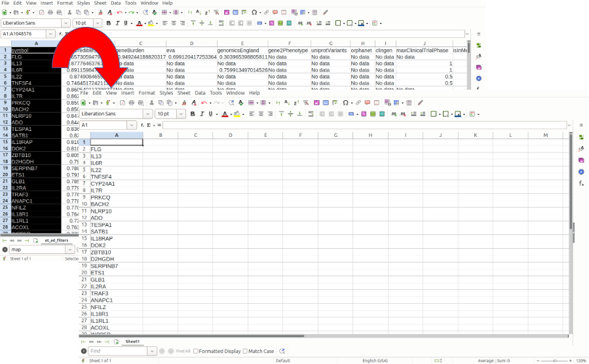Expand the font name dropdown in lower window
This screenshot has width=589, height=364.
coord(148,114)
